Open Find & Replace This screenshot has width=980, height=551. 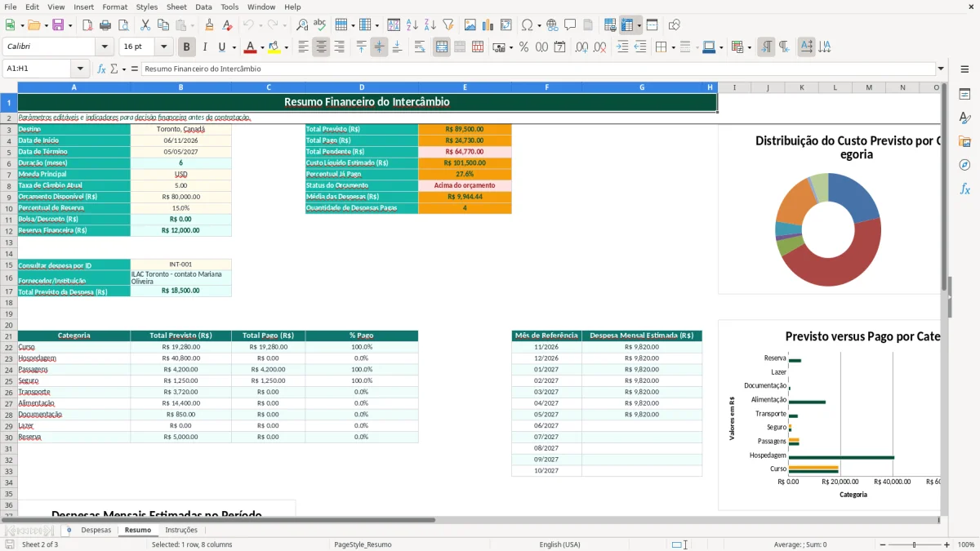tap(302, 25)
